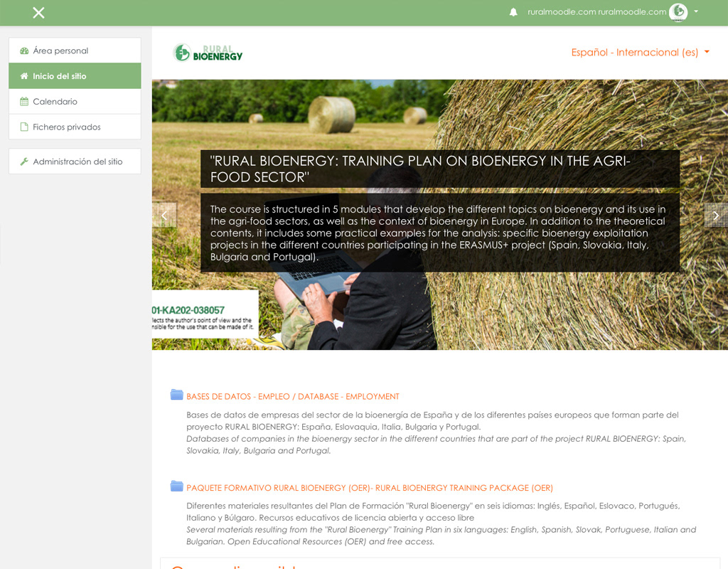728x569 pixels.
Task: Go to Inicio del sitio
Action: [75, 75]
